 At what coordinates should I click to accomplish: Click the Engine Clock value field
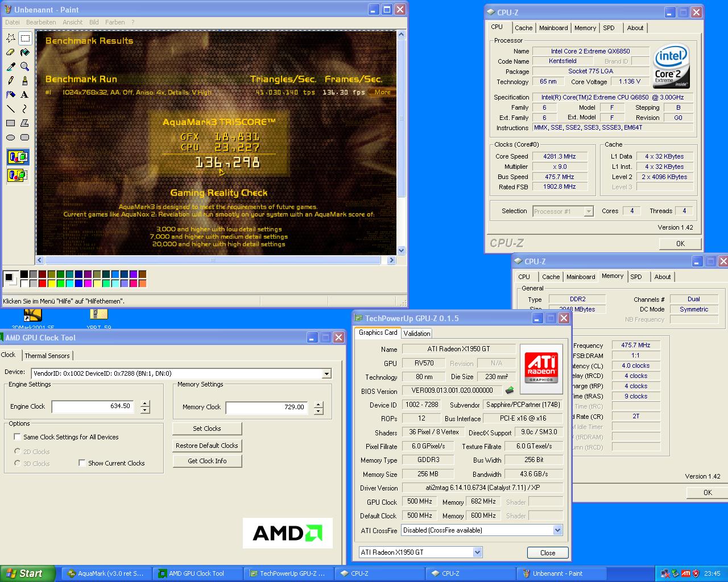(x=93, y=406)
